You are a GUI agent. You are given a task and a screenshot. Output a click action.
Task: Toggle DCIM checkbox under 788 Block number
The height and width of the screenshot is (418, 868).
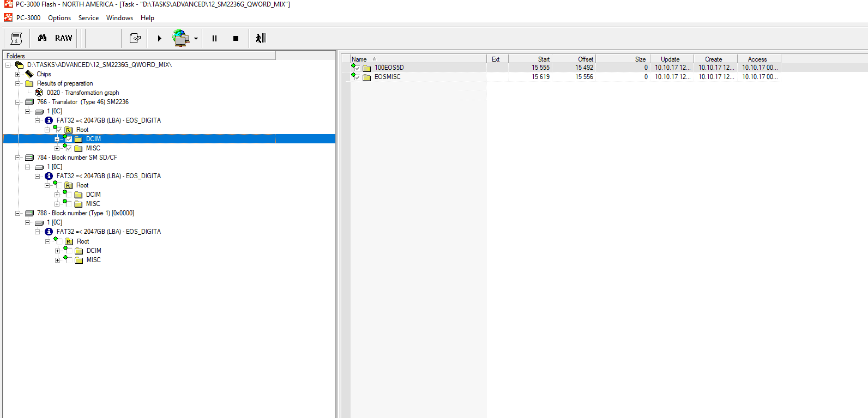69,251
